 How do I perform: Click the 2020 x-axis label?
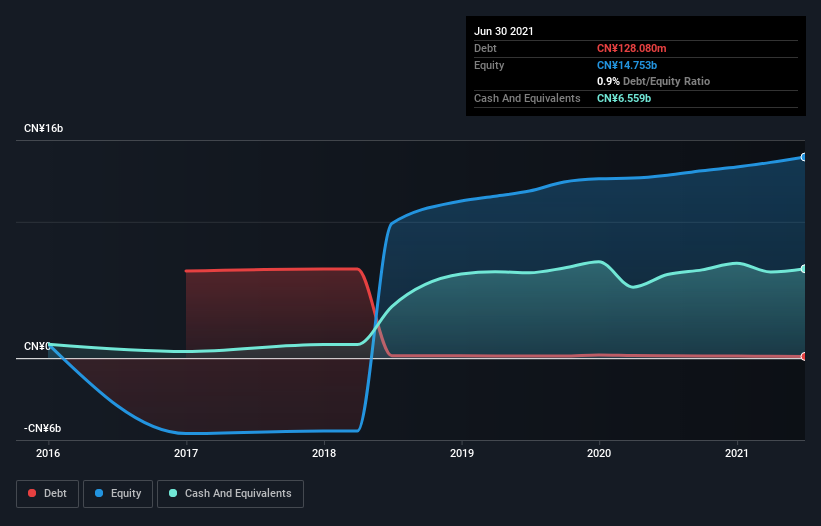599,453
